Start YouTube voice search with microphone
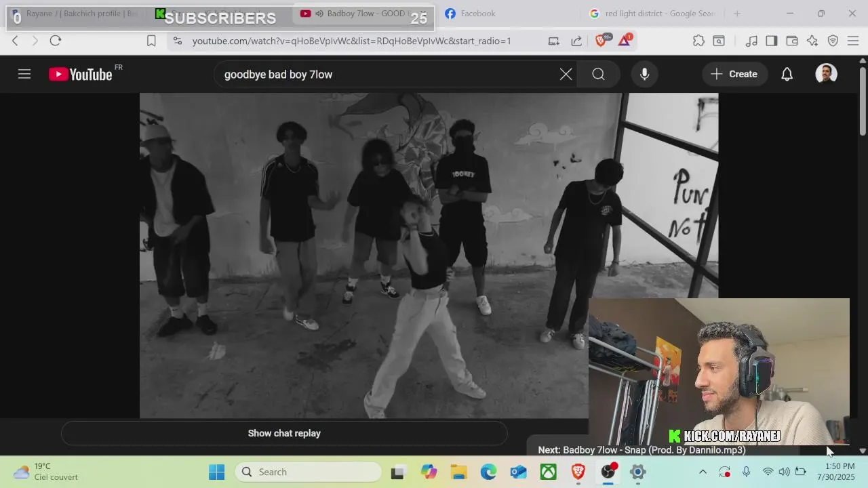 [x=645, y=75]
